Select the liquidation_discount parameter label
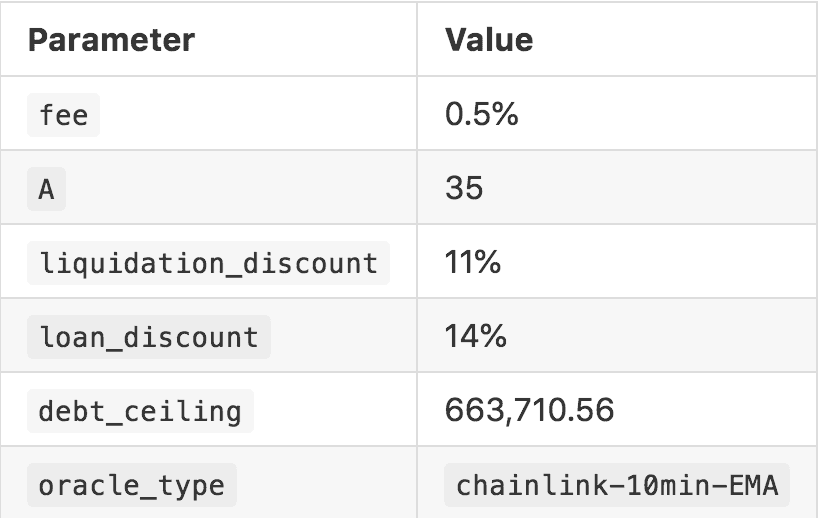The height and width of the screenshot is (518, 818). click(208, 263)
